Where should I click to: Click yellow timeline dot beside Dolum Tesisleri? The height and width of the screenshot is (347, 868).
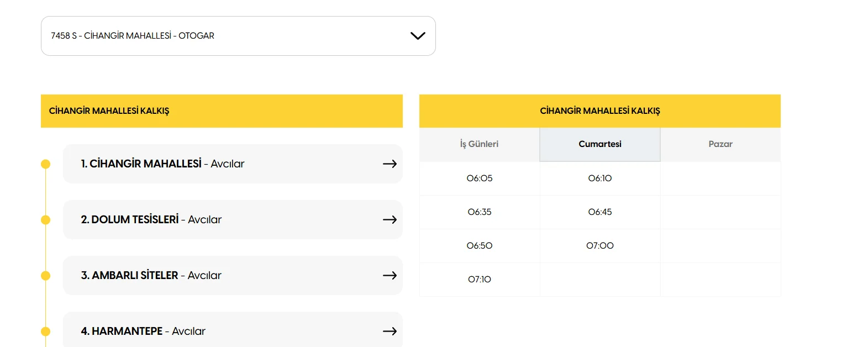46,220
